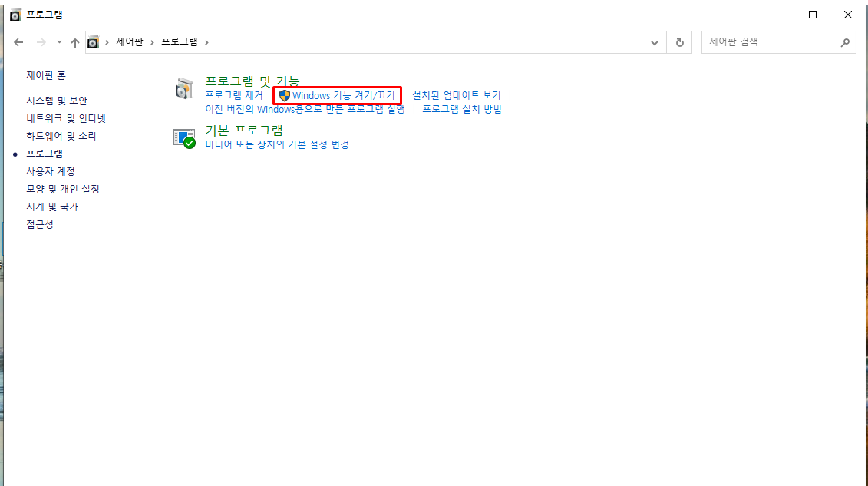This screenshot has width=868, height=486.
Task: Select 프로그램 in the breadcrumb path
Action: pos(180,41)
